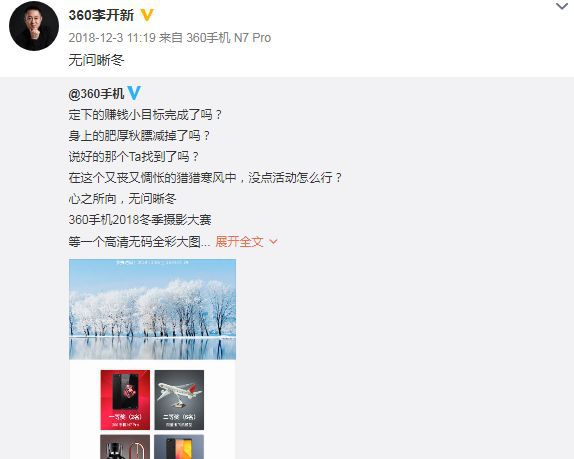Click the 2018-12-3 11:19 timestamp

click(x=112, y=38)
